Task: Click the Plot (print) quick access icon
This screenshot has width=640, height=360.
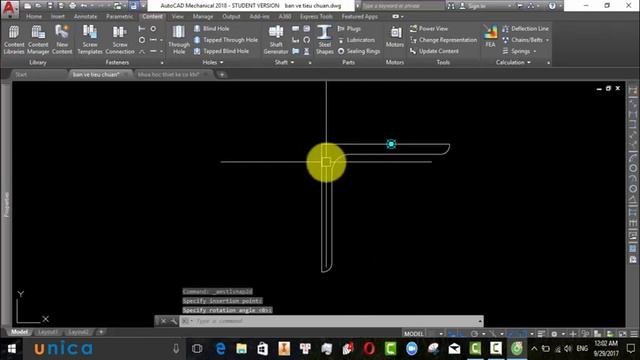Action: [x=72, y=6]
